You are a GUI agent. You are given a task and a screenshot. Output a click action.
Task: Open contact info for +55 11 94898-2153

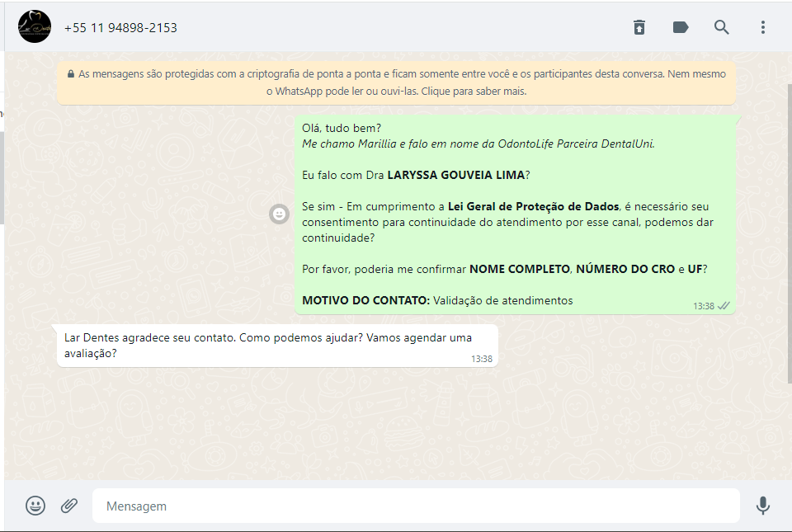[x=120, y=28]
